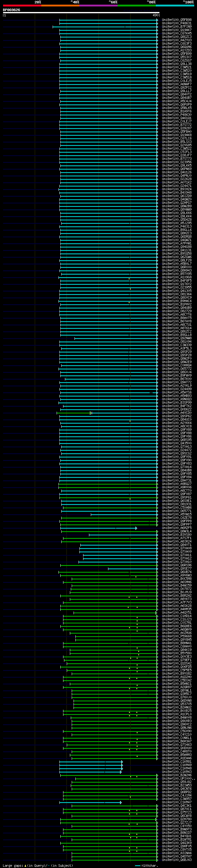Click the purple ~60% identity legend segment

click(x=99, y=6)
